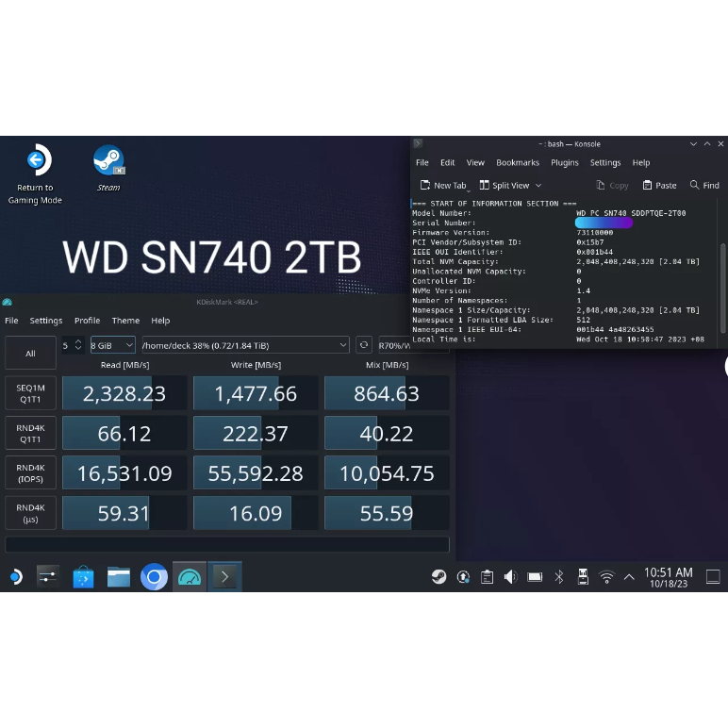The height and width of the screenshot is (728, 728).
Task: Click RND4K IOPS write value 55,592.28
Action: [x=256, y=473]
